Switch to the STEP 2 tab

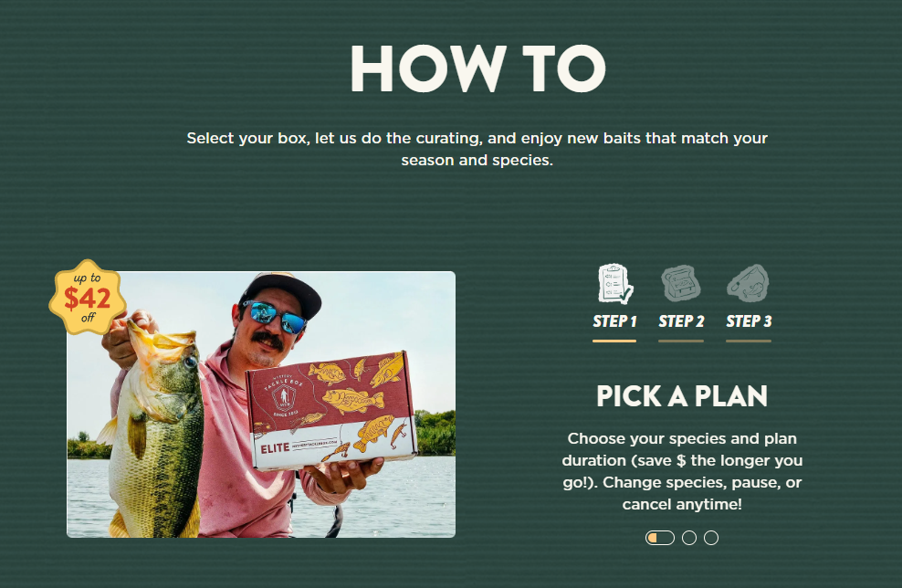tap(681, 321)
